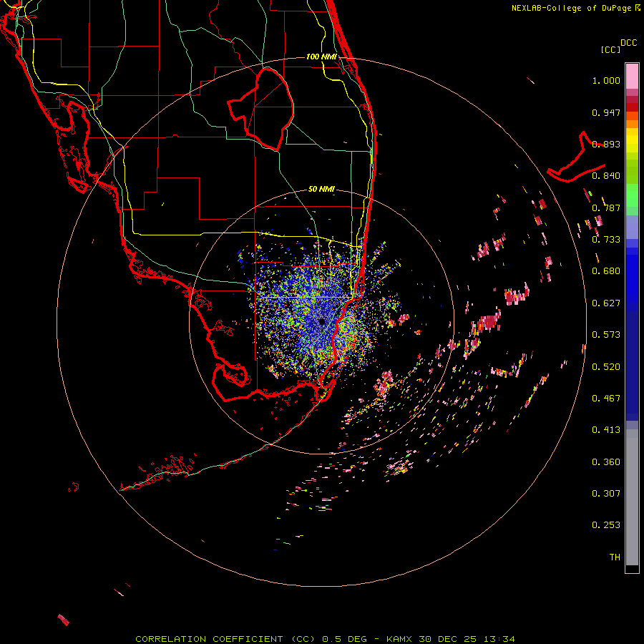Screen dimensions: 644x644
Task: Click the 0.5 DEG elevation text in the caption
Action: tap(344, 639)
